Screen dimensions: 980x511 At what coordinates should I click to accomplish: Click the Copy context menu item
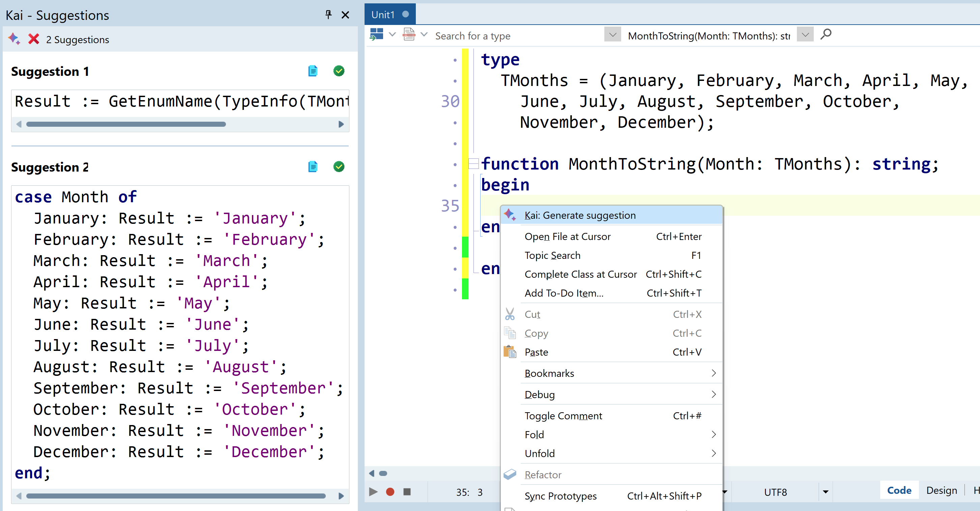tap(612, 333)
